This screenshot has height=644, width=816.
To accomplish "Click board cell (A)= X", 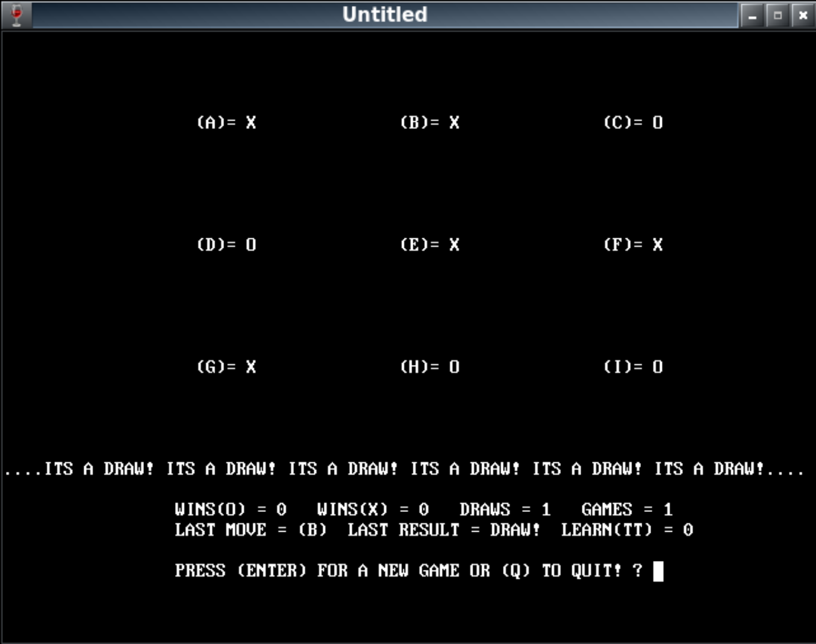I will click(226, 122).
